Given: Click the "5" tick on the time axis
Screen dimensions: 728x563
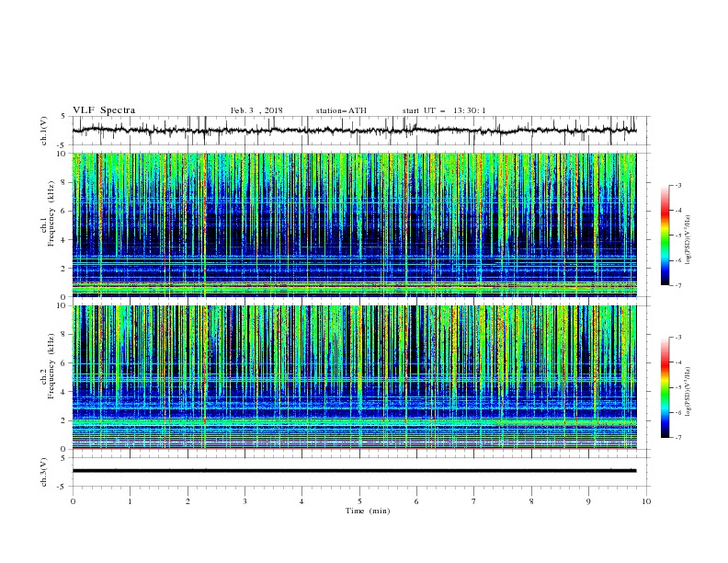Looking at the screenshot, I should [359, 501].
